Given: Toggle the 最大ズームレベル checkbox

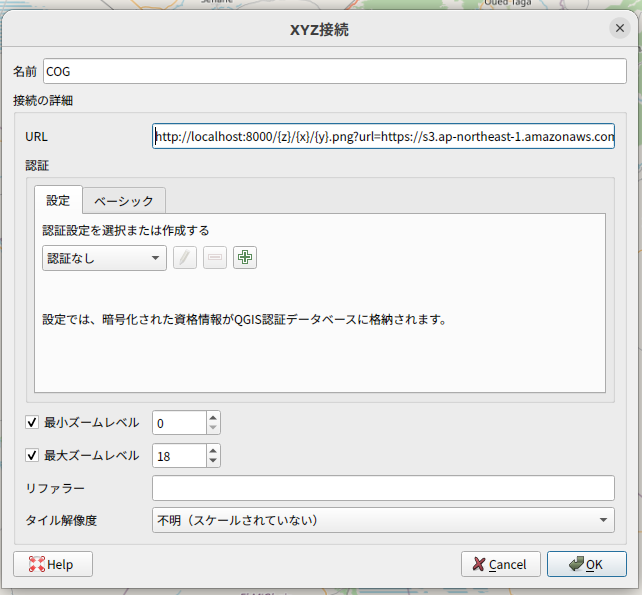Looking at the screenshot, I should (32, 455).
